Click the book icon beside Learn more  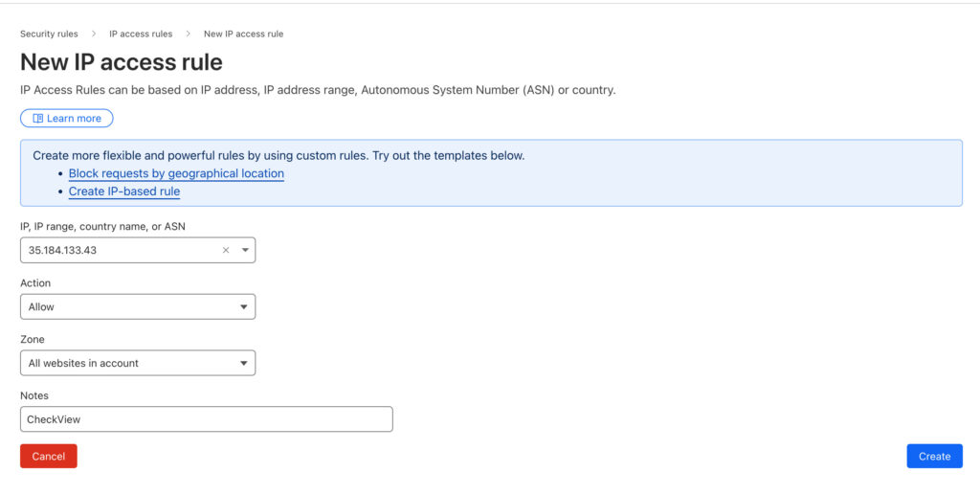37,119
